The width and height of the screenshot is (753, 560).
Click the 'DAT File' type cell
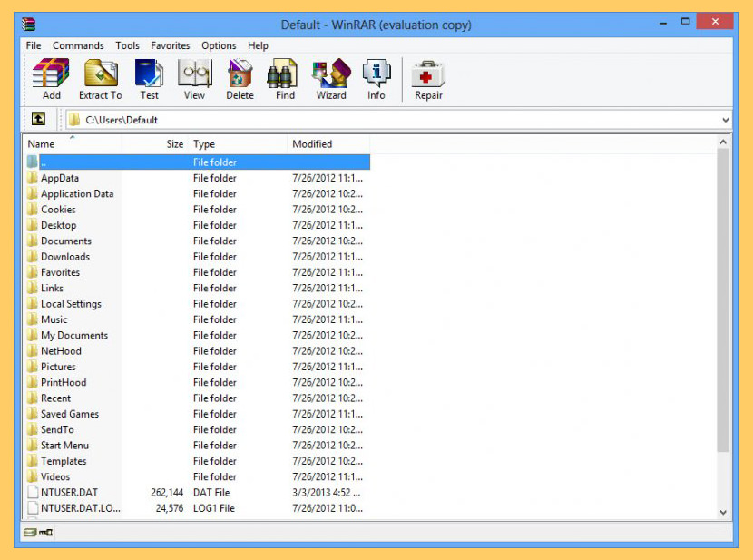click(211, 492)
